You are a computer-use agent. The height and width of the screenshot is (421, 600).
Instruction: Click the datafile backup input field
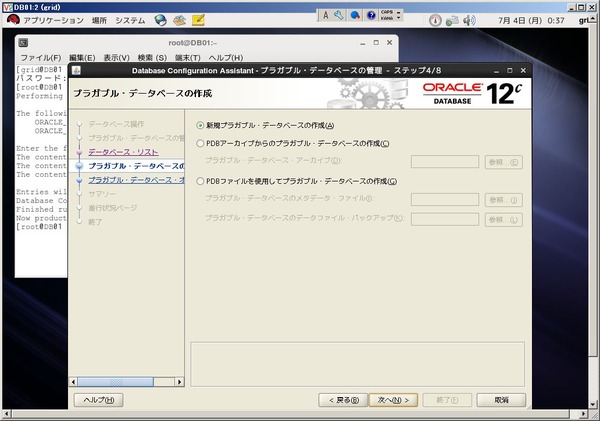[x=445, y=219]
